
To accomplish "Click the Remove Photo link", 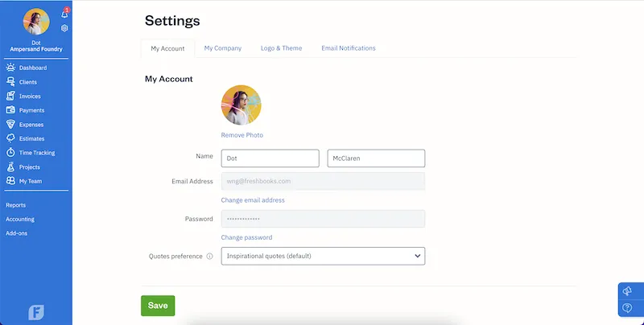I will pos(242,135).
